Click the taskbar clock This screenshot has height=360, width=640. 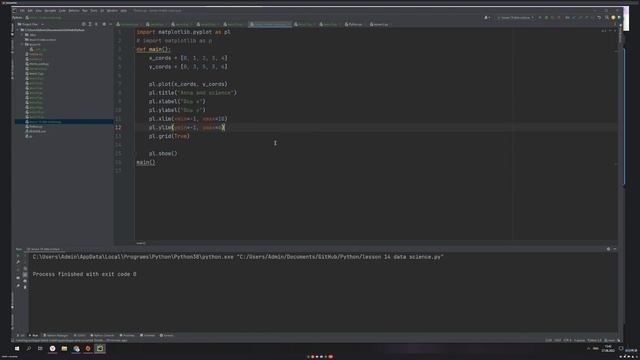608,349
